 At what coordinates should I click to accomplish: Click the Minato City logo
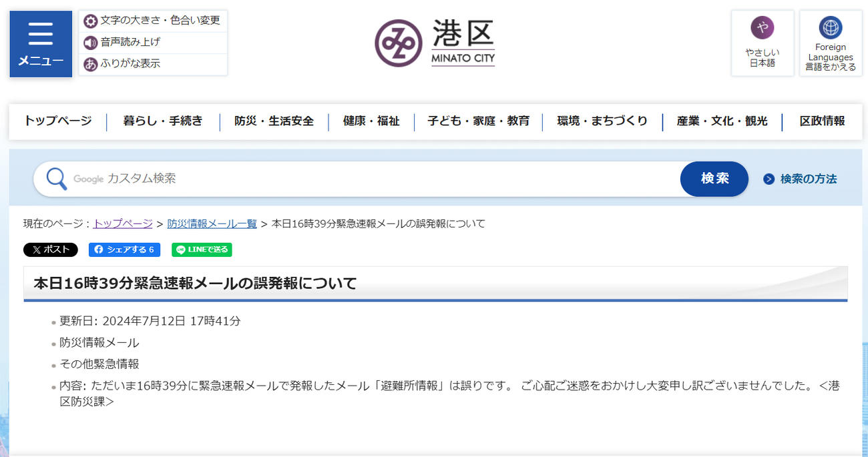pyautogui.click(x=435, y=43)
